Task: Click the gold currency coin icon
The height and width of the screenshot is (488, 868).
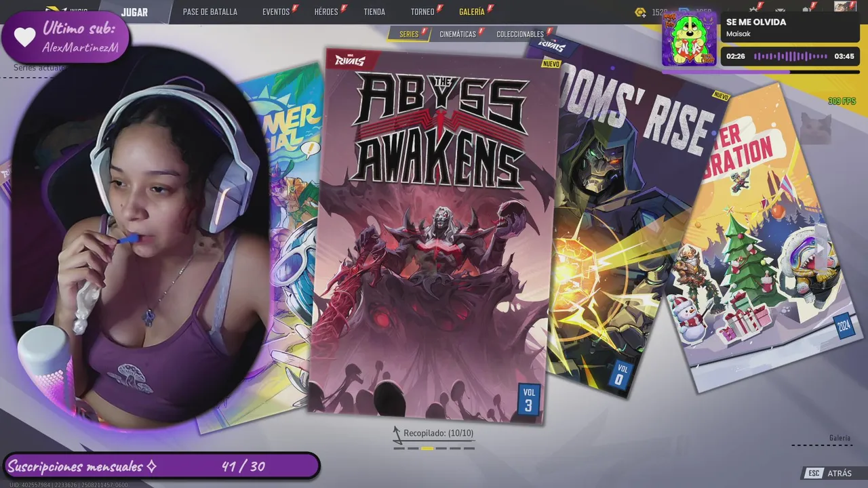Action: (640, 12)
